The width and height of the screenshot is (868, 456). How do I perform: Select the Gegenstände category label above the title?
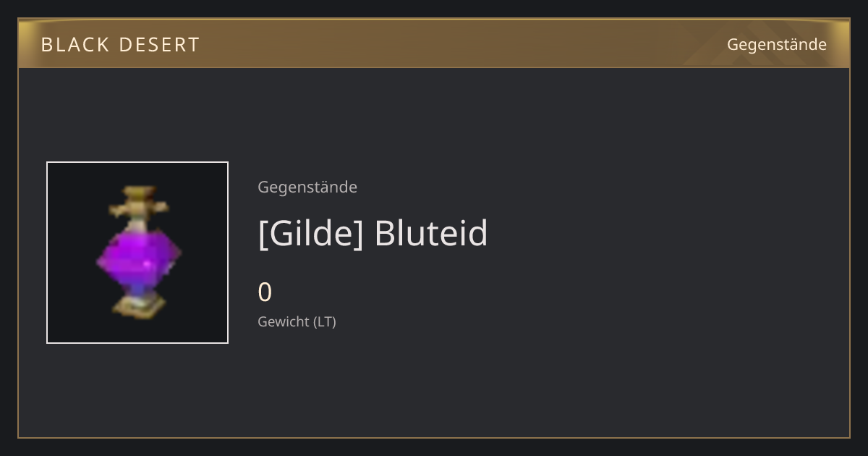click(307, 187)
